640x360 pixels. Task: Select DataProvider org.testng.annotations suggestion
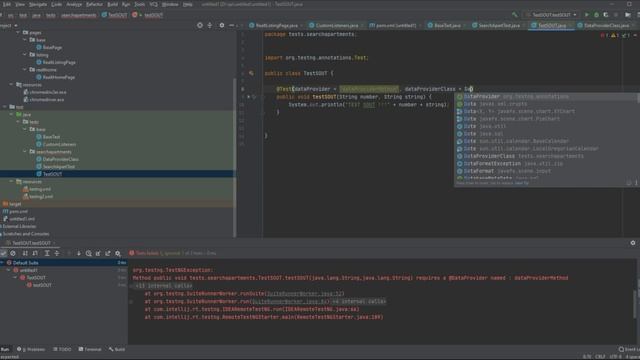click(547, 97)
